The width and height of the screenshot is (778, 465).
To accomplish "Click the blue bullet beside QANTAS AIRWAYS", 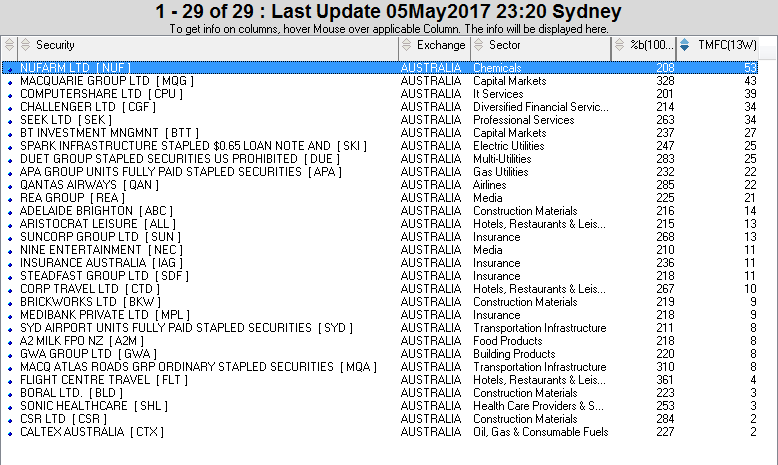I will [x=10, y=187].
